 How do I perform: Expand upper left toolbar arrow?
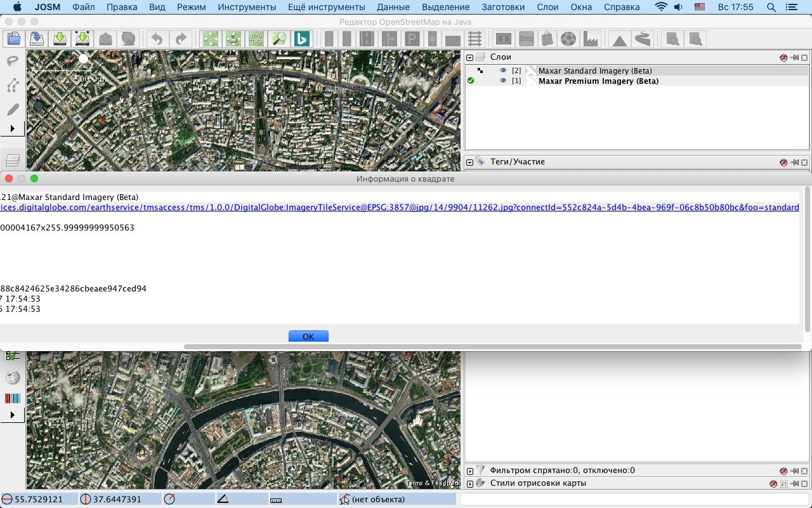point(13,129)
